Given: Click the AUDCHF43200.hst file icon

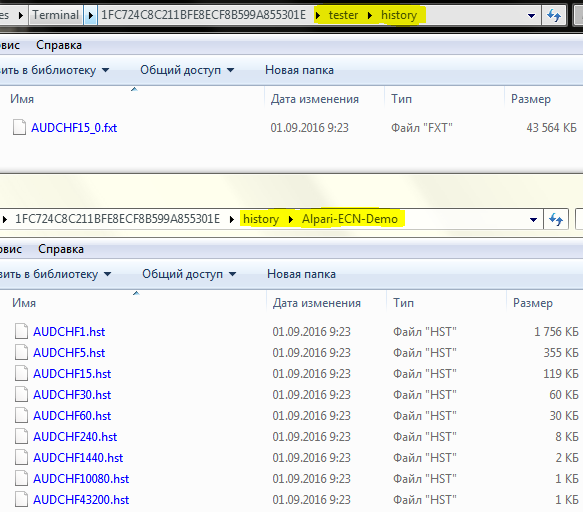Looking at the screenshot, I should click(22, 499).
